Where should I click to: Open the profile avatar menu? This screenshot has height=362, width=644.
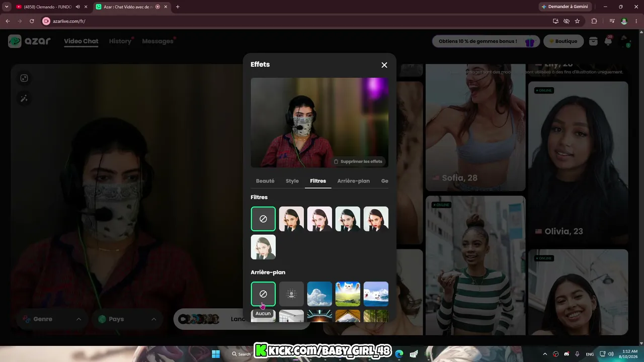(x=625, y=41)
